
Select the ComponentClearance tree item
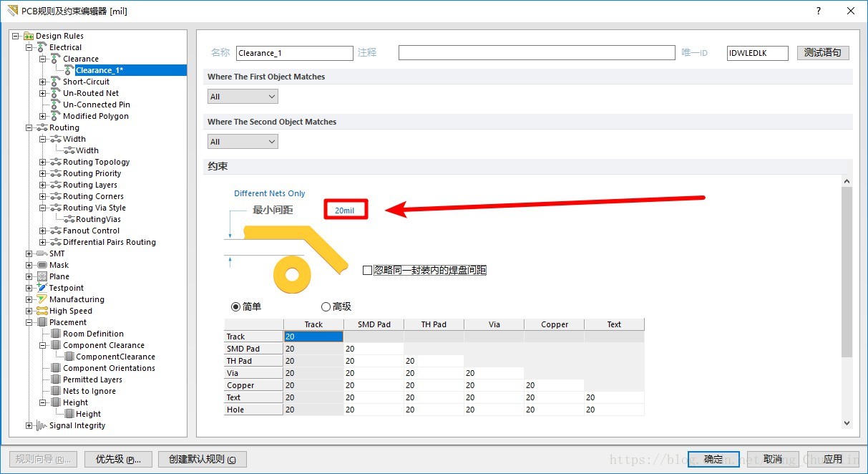tap(115, 357)
